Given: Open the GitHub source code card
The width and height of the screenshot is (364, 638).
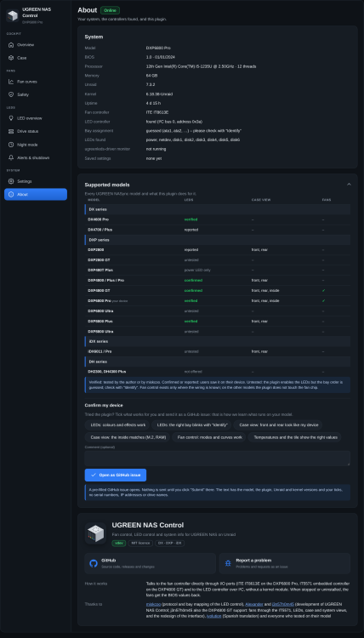Looking at the screenshot, I should point(150,563).
